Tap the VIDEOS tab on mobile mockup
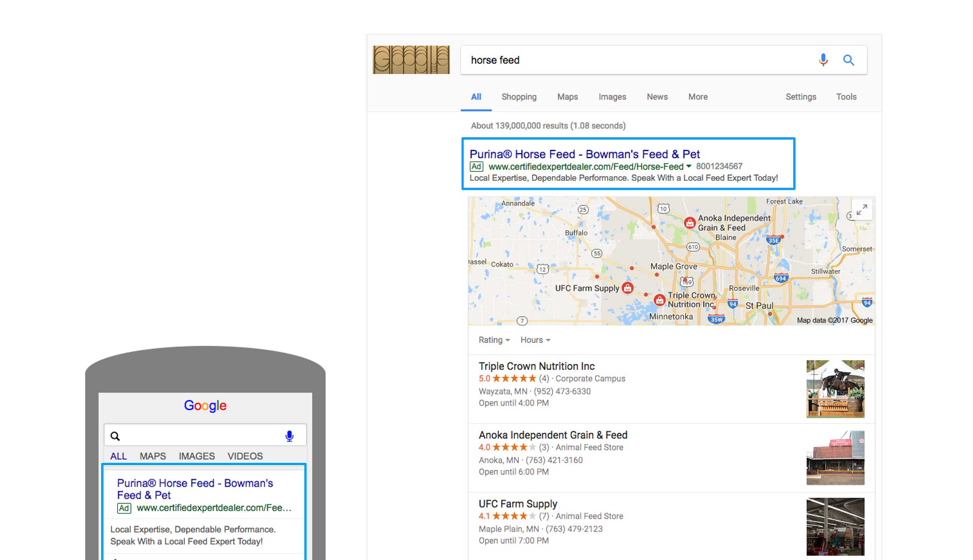Image resolution: width=973 pixels, height=560 pixels. tap(245, 456)
